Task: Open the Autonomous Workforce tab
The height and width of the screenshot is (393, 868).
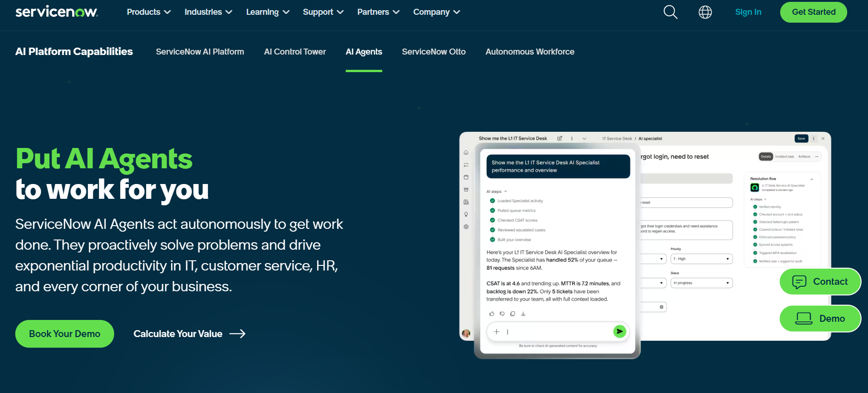Action: pyautogui.click(x=530, y=52)
